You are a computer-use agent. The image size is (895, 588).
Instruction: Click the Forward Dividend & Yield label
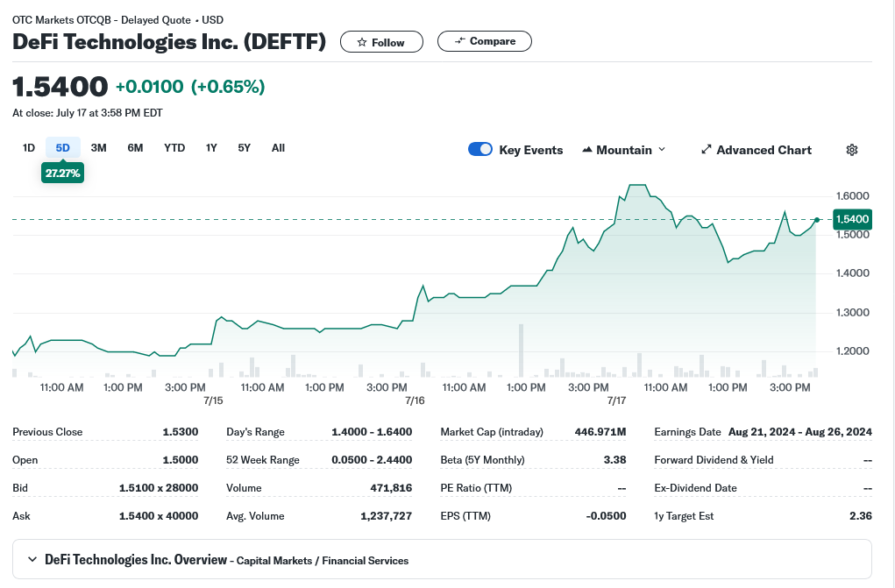coord(714,459)
